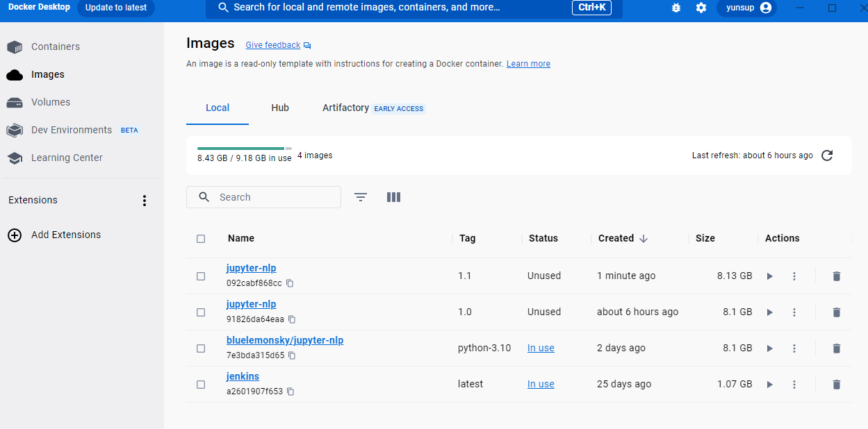
Task: Delete jupyter-nlp 1.0 image
Action: pyautogui.click(x=837, y=312)
